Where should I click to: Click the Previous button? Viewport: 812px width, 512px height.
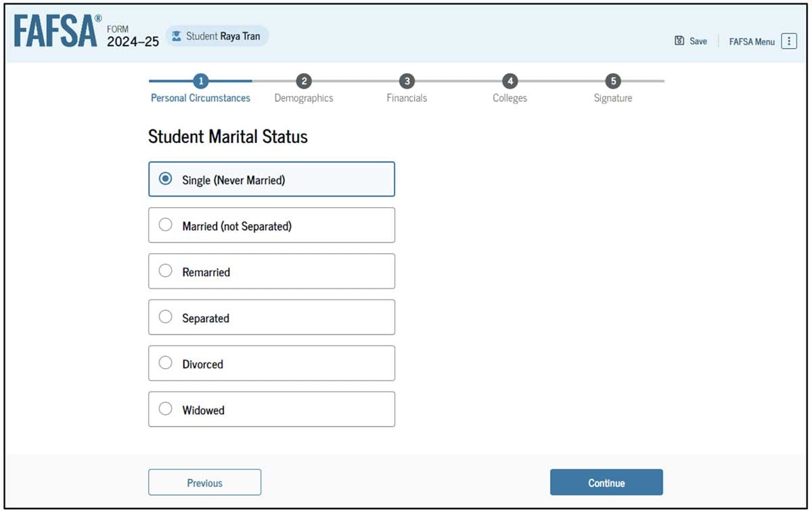[x=204, y=482]
